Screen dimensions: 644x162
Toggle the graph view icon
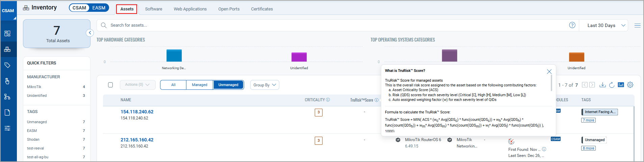pos(621,85)
